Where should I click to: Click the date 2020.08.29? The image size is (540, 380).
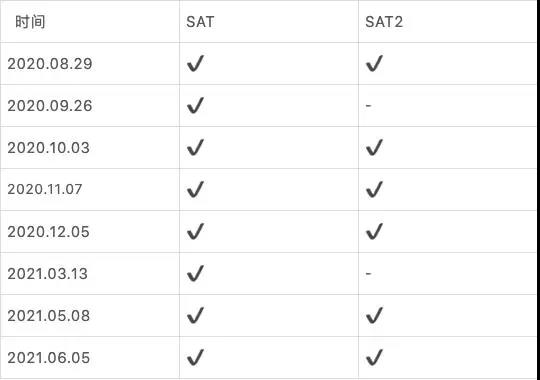[x=50, y=64]
